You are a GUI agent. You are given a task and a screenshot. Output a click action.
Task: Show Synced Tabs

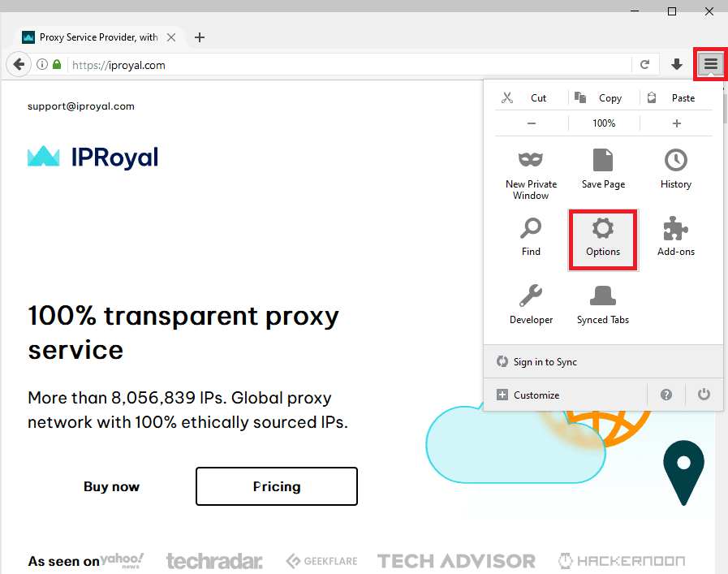[x=603, y=304]
